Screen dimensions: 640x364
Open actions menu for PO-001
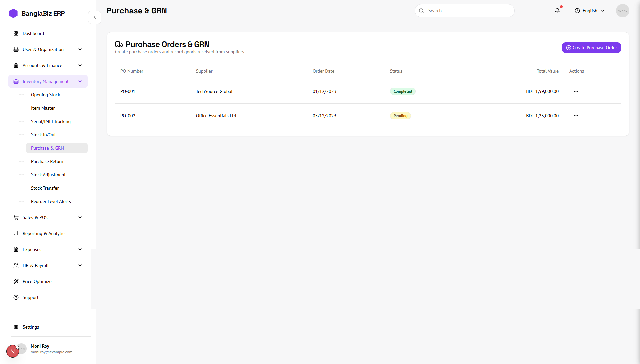576,91
